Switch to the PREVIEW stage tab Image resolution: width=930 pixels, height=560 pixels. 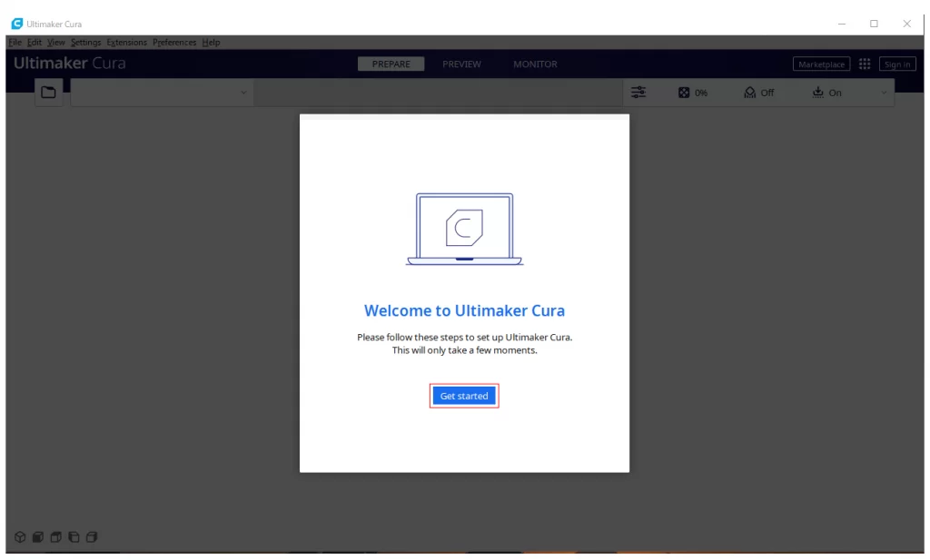pos(461,64)
